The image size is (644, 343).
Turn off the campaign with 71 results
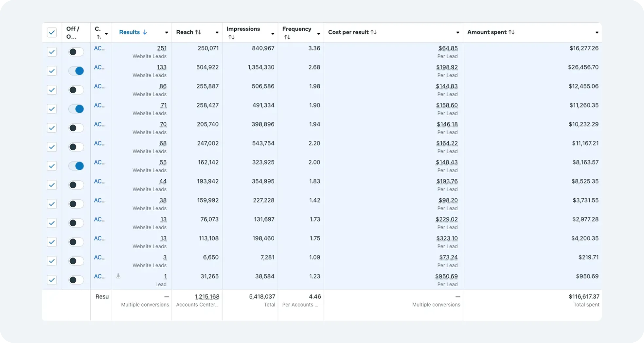tap(76, 109)
